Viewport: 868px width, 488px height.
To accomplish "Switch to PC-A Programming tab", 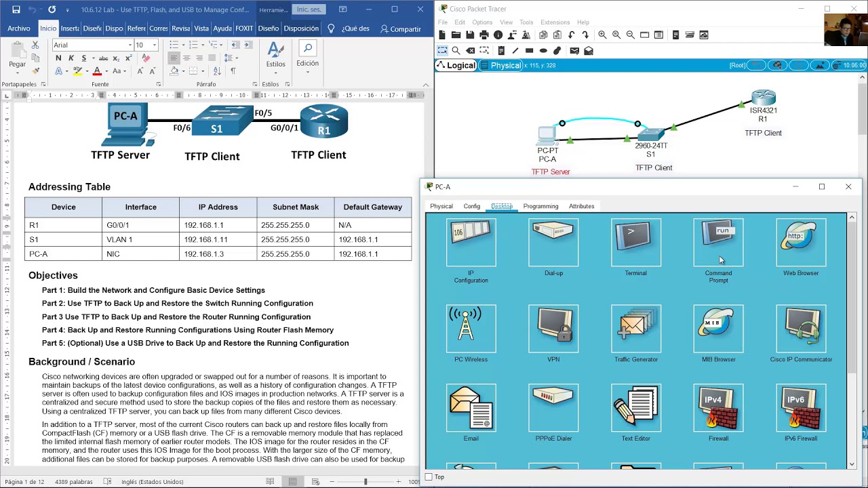I will point(540,206).
